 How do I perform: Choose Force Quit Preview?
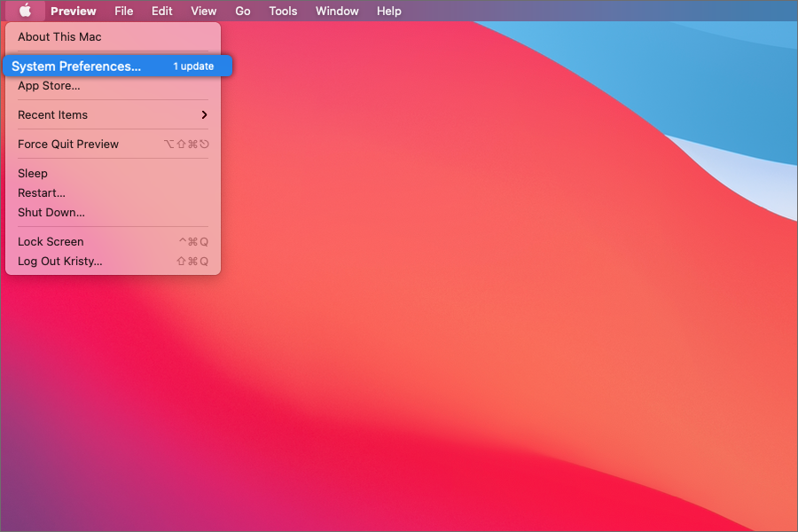pyautogui.click(x=68, y=145)
